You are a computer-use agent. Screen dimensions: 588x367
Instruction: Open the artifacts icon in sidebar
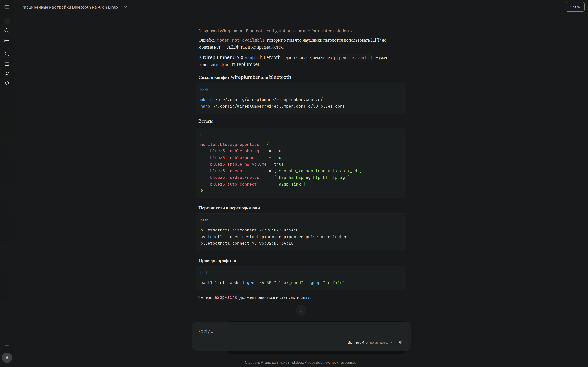7,73
